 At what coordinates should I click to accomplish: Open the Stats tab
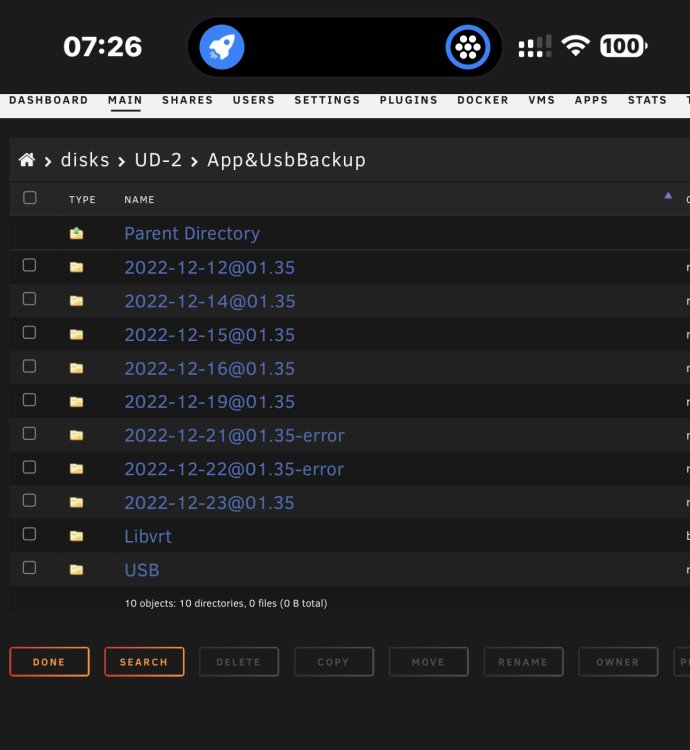(647, 100)
